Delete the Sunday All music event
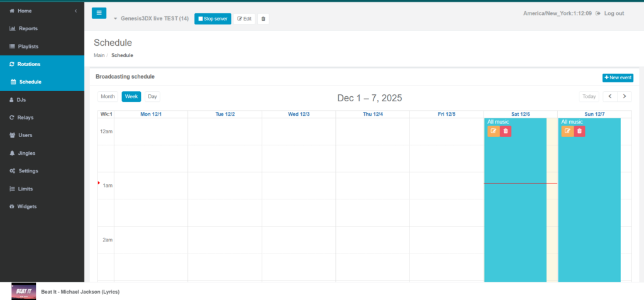This screenshot has width=644, height=300. click(580, 131)
